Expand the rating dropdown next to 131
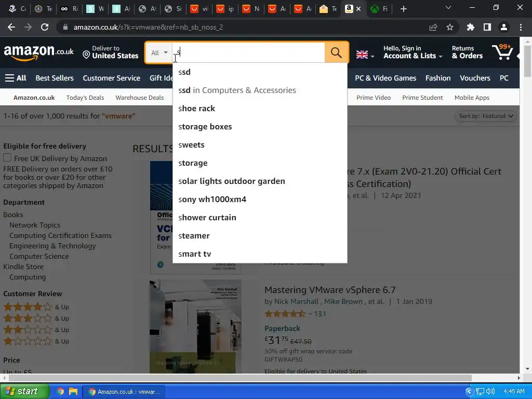The image size is (532, 399). pos(310,314)
